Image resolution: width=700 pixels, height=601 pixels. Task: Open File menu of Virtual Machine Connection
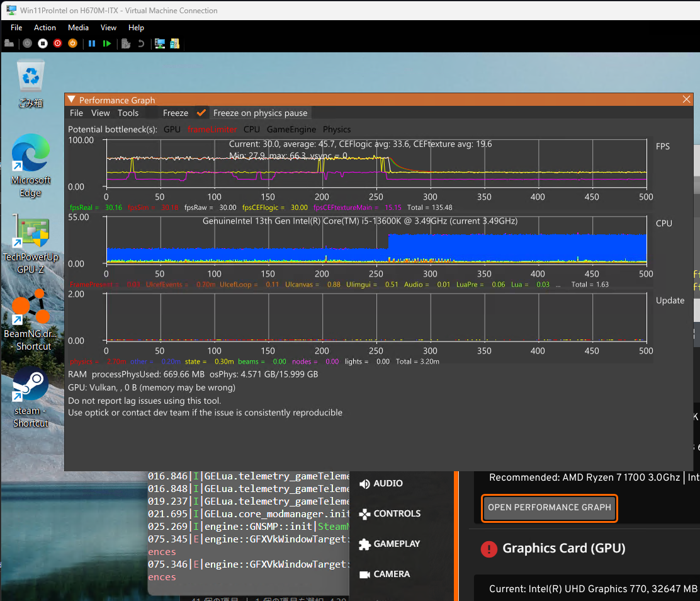pyautogui.click(x=16, y=27)
